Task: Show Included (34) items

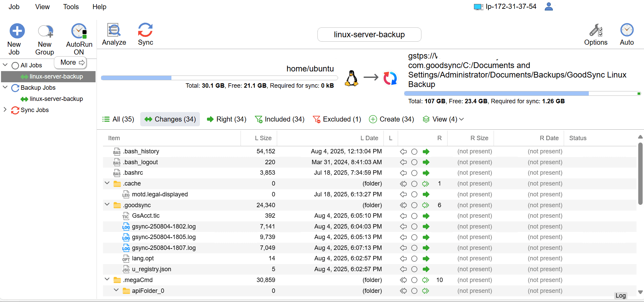Action: [279, 119]
